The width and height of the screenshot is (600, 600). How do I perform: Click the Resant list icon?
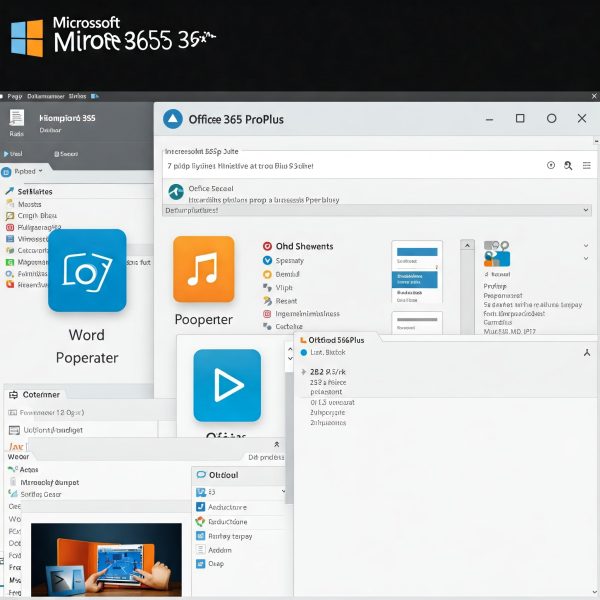tap(267, 301)
